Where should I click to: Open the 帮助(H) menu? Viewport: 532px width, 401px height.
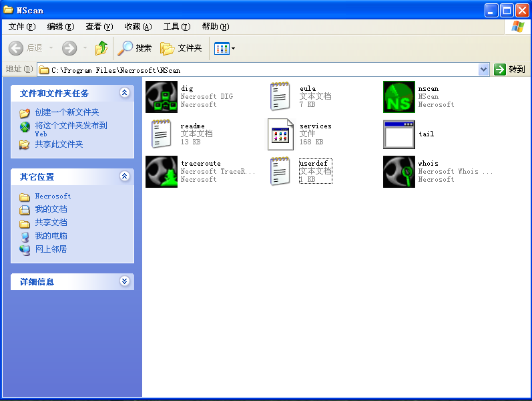coord(216,27)
